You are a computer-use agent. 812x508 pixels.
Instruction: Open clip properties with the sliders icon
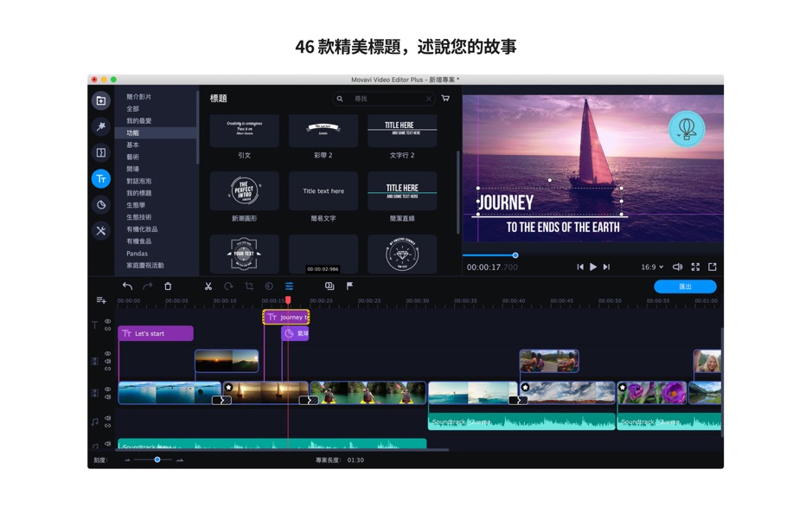click(x=289, y=285)
